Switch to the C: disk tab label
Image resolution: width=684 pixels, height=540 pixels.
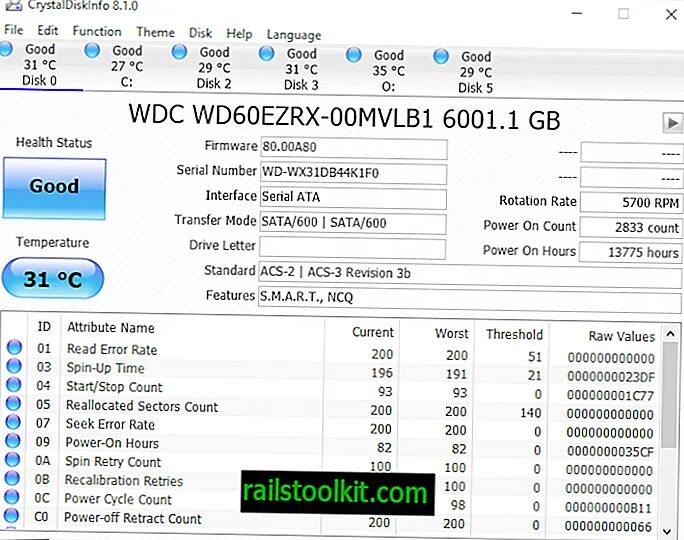[x=127, y=82]
